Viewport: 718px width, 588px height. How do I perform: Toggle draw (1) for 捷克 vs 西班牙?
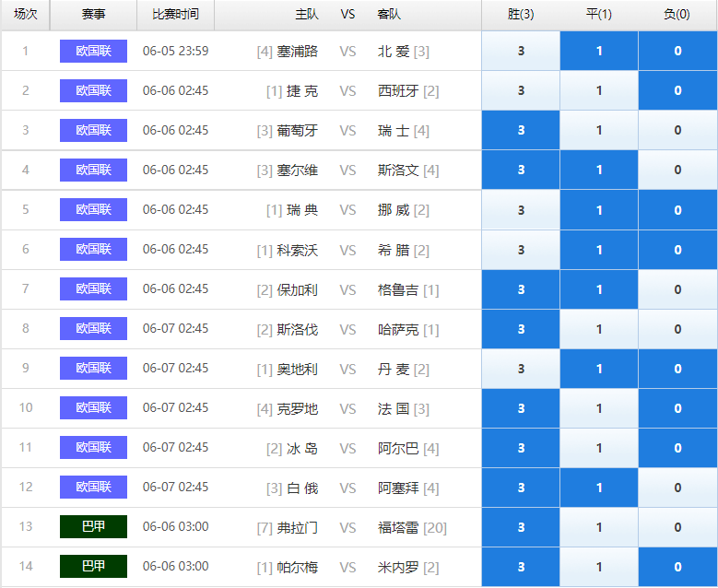coord(599,90)
